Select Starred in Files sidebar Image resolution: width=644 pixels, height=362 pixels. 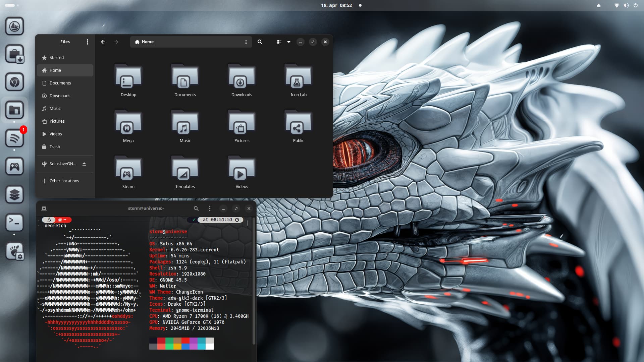click(65, 58)
